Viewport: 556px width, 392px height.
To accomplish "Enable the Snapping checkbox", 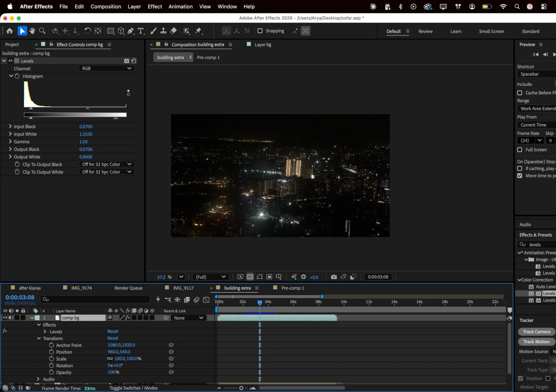I will pyautogui.click(x=260, y=31).
